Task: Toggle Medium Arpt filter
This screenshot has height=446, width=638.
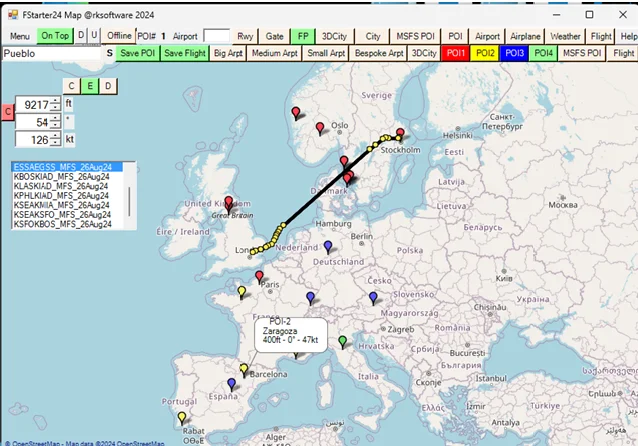Action: (x=275, y=53)
